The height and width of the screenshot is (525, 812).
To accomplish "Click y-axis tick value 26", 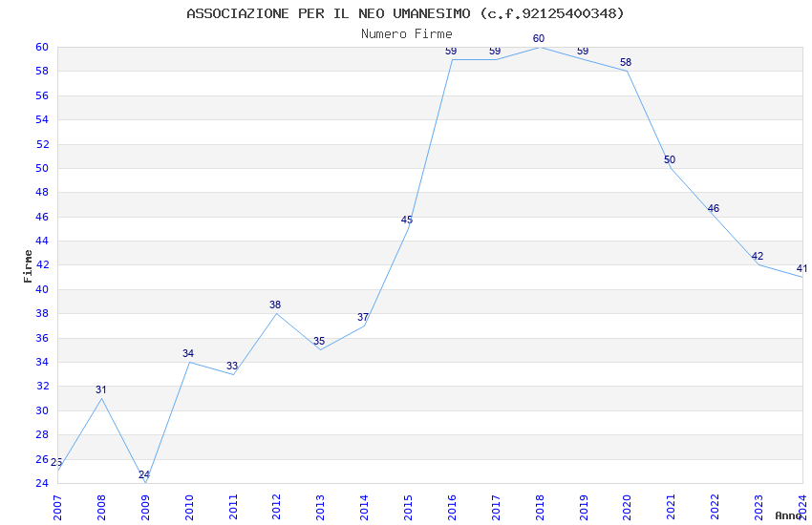I will point(42,459).
